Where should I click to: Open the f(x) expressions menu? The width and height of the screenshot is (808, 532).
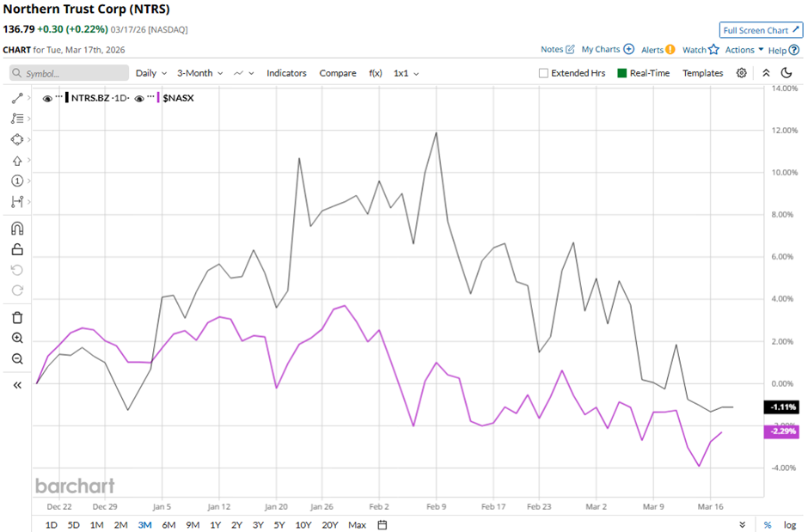tap(375, 73)
